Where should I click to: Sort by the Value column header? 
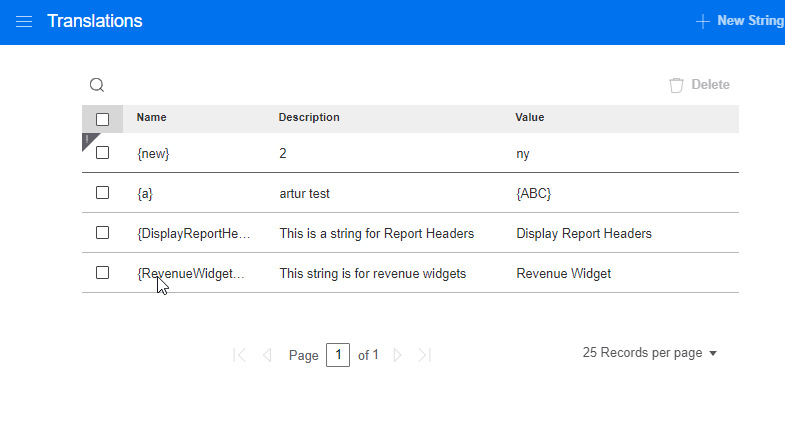pyautogui.click(x=530, y=117)
